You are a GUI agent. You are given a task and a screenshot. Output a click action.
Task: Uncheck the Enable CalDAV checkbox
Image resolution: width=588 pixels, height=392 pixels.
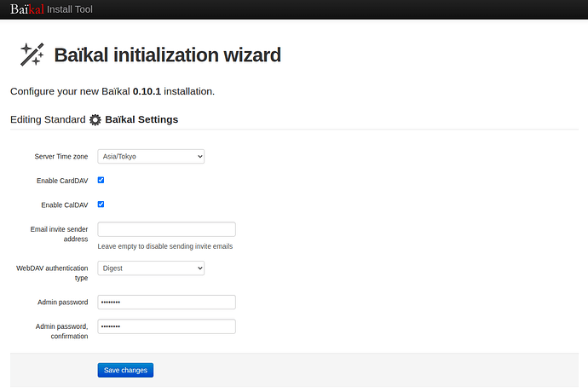click(101, 205)
